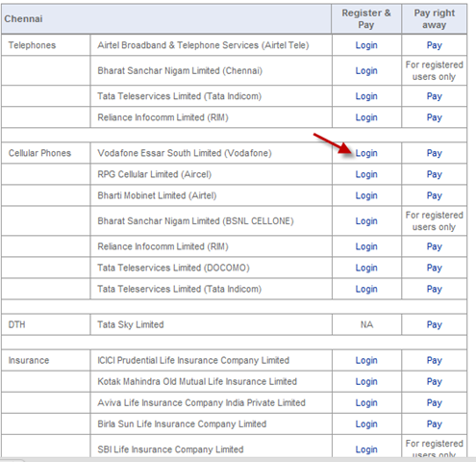This screenshot has width=476, height=462.
Task: Click Pay for Tata Teleservices Limited (DOCOMO)
Action: coord(435,268)
